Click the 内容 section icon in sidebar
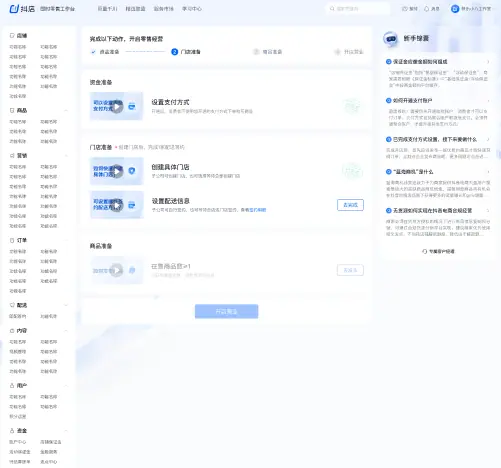 tap(12, 331)
